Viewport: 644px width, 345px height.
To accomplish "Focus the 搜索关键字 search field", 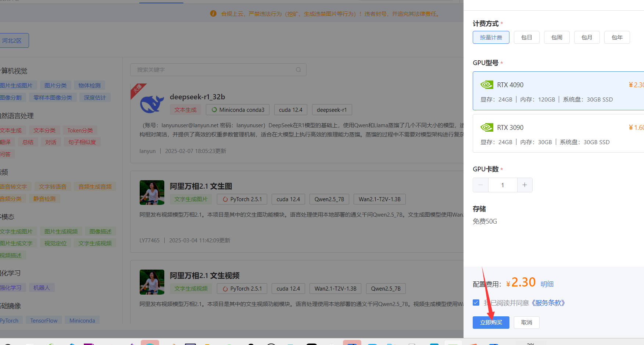I will pos(218,70).
